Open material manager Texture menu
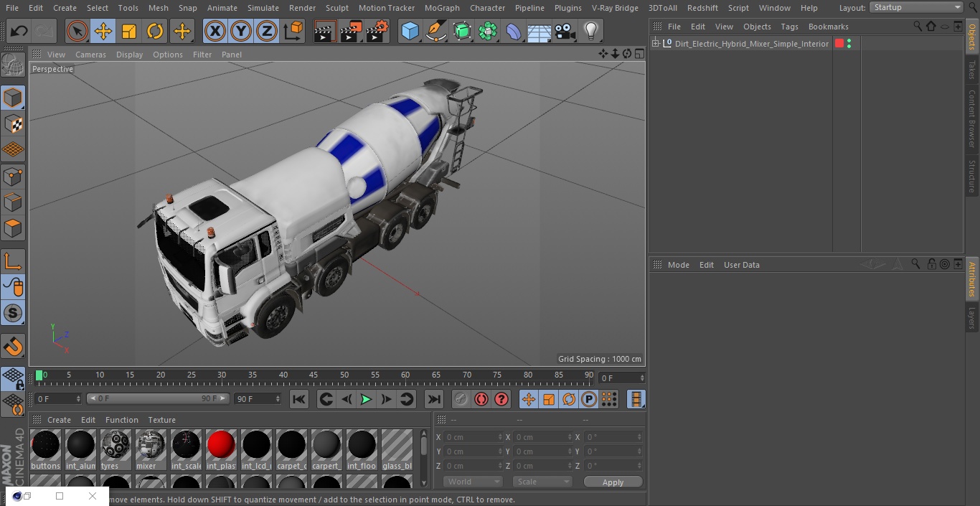The image size is (980, 506). coord(161,420)
